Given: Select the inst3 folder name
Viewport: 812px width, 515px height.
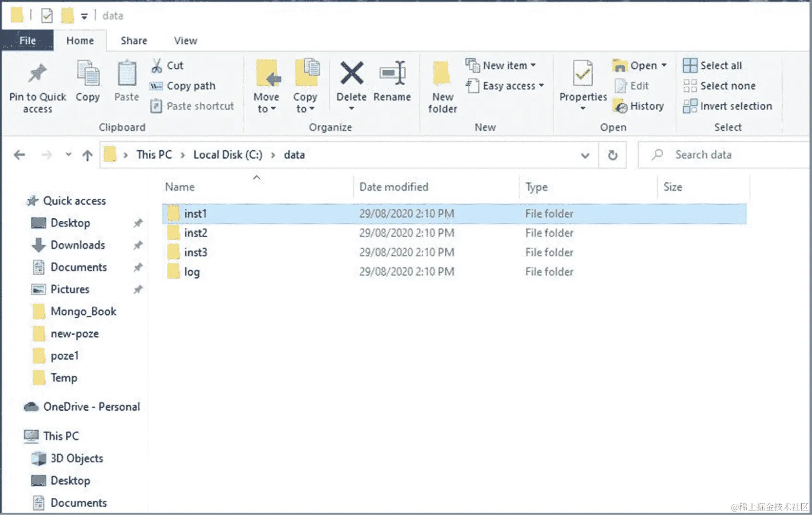Looking at the screenshot, I should [196, 252].
